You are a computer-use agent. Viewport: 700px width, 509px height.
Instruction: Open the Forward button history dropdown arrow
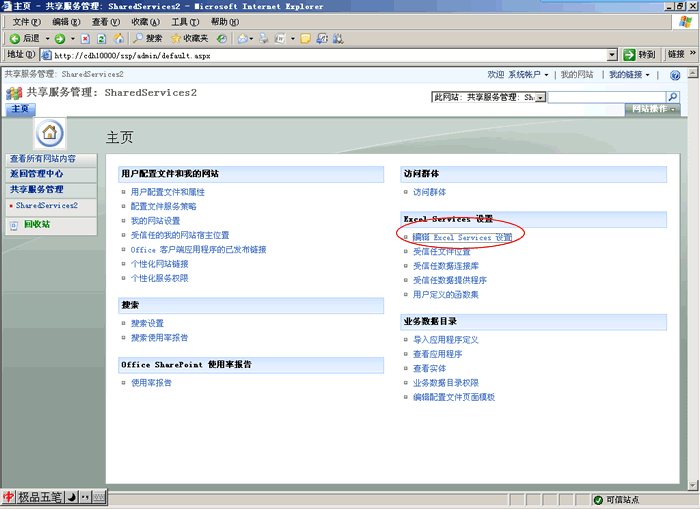click(x=73, y=39)
